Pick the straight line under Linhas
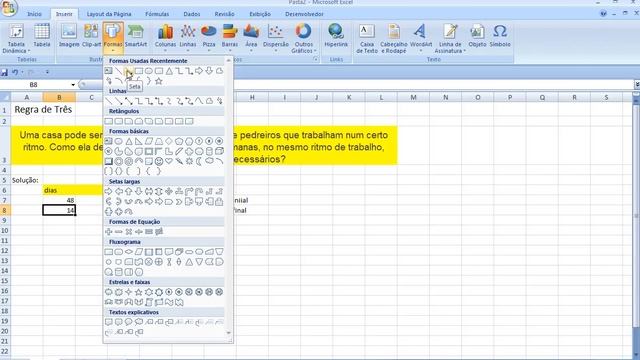 tap(109, 101)
